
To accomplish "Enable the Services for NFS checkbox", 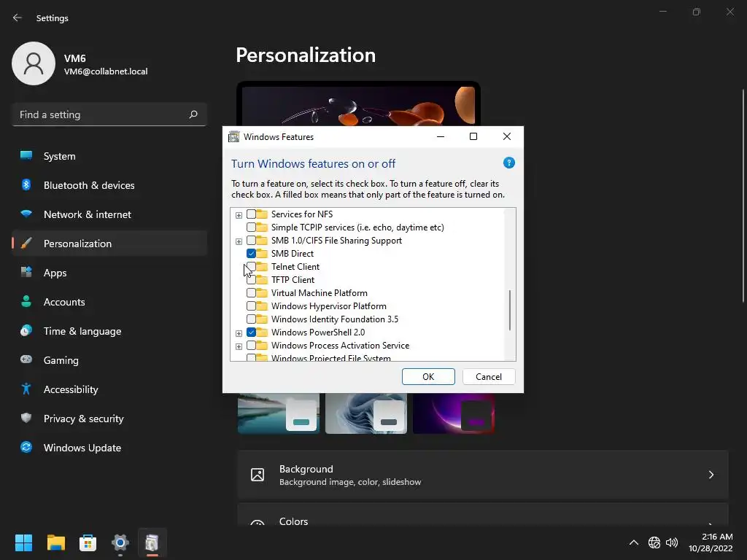I will 251,214.
